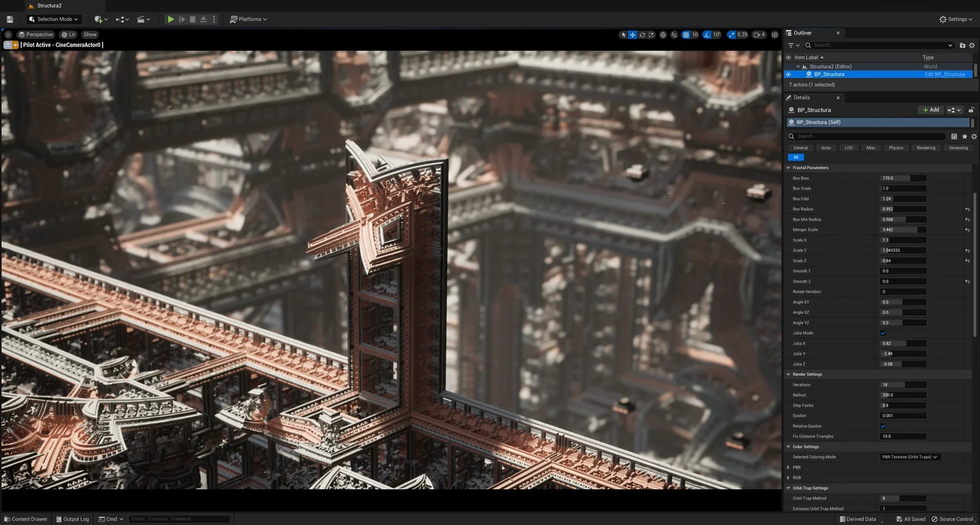The height and width of the screenshot is (525, 980).
Task: Save the current level
Action: [x=10, y=19]
